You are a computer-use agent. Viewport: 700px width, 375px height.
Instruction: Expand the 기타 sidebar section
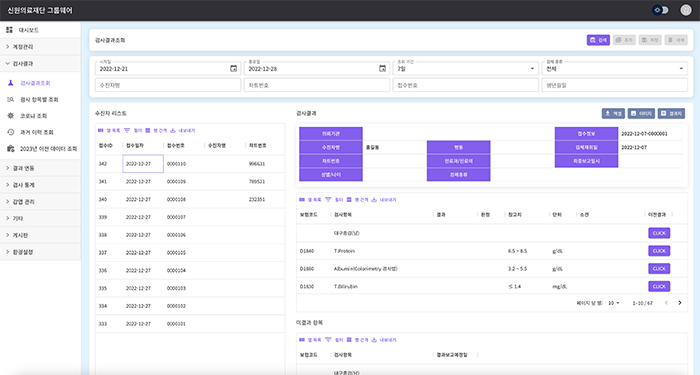coord(40,218)
